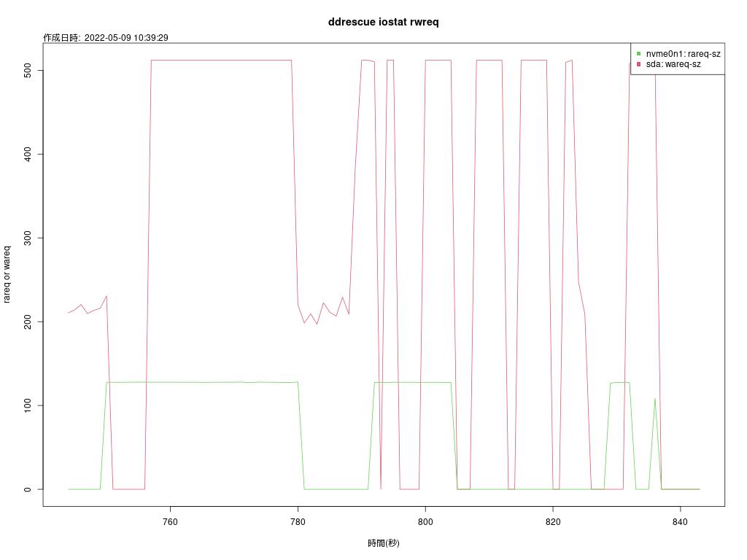Viewport: 747px width, 560px height.
Task: Click the 100 tick on the y-axis
Action: [27, 405]
